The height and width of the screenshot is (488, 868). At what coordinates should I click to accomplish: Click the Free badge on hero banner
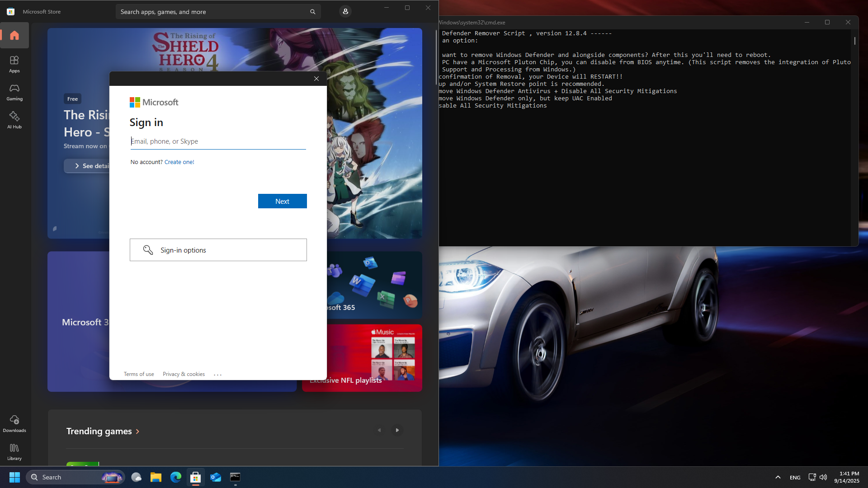tap(72, 99)
